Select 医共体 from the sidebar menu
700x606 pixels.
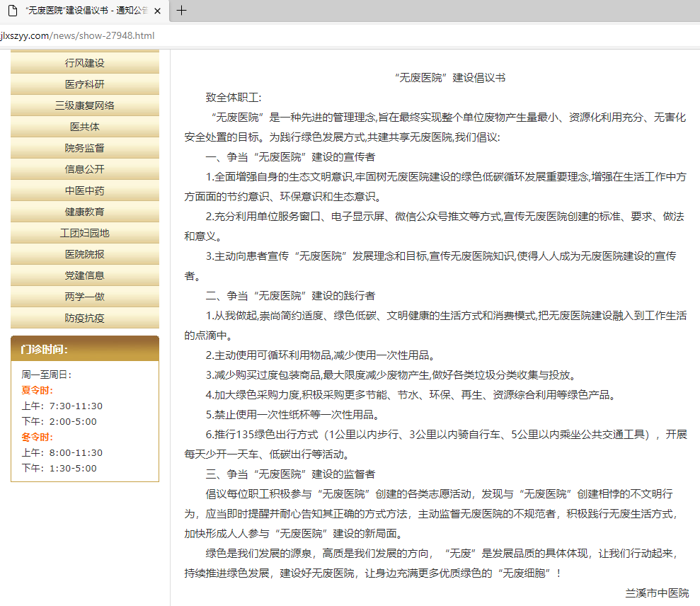pyautogui.click(x=85, y=127)
